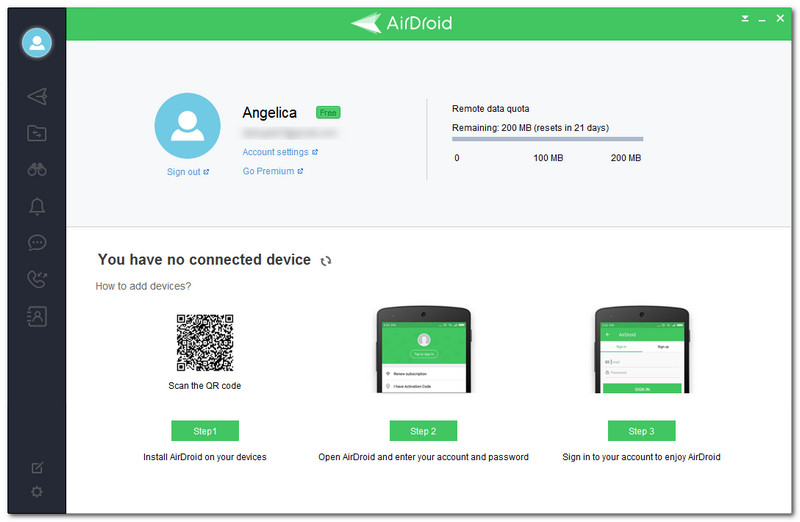Click the Angelica username text
The width and height of the screenshot is (800, 522).
(x=269, y=112)
